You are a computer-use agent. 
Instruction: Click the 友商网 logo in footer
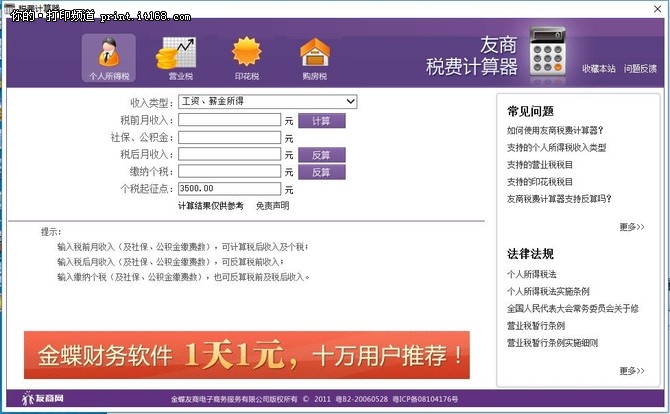point(43,399)
